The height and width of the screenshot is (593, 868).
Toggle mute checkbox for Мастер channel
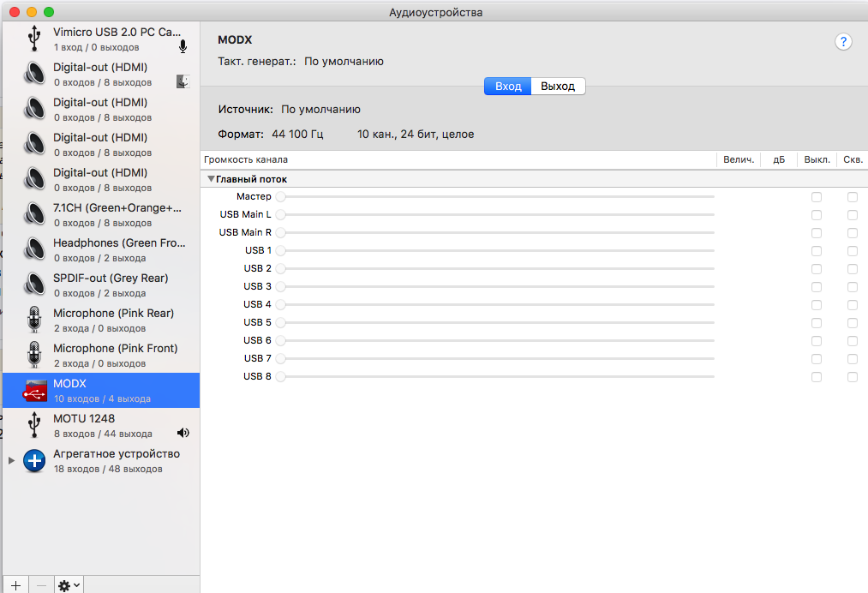pyautogui.click(x=817, y=197)
